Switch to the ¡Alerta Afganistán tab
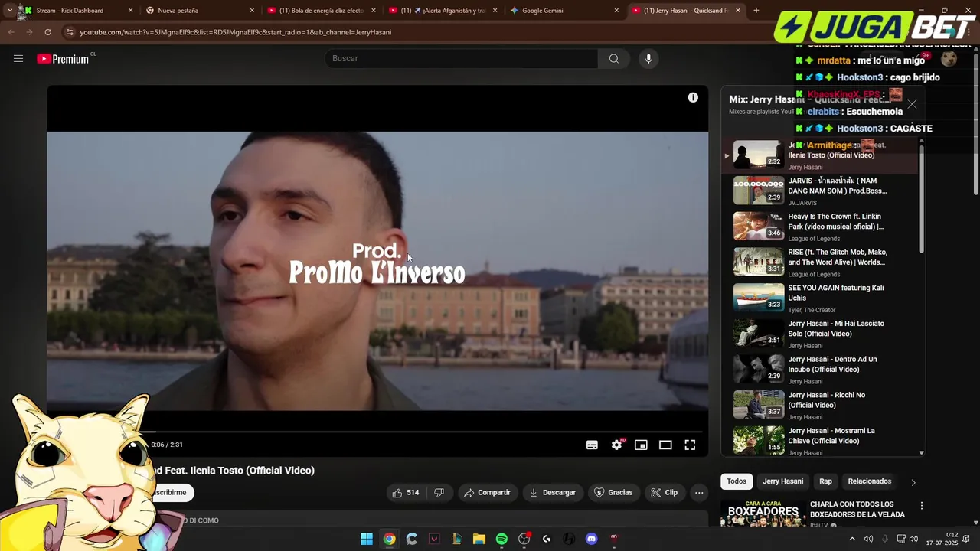Image resolution: width=980 pixels, height=551 pixels. coord(443,11)
